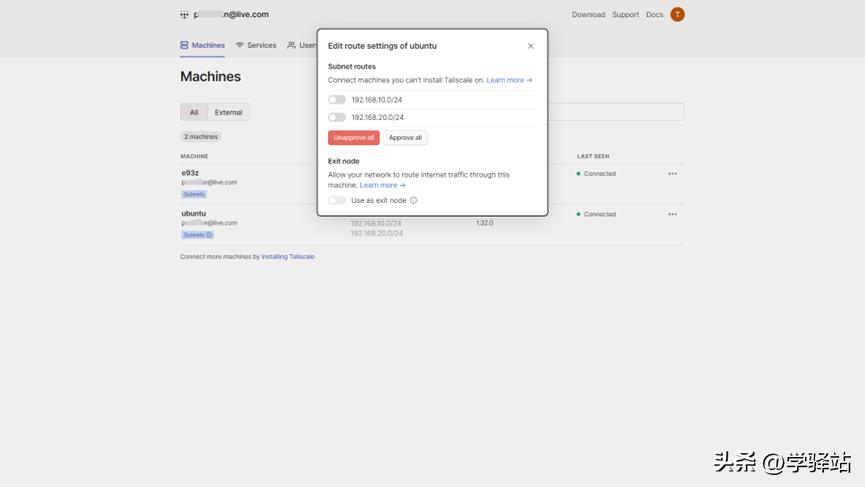Switch to the Users tab
This screenshot has height=487, width=865.
(302, 45)
